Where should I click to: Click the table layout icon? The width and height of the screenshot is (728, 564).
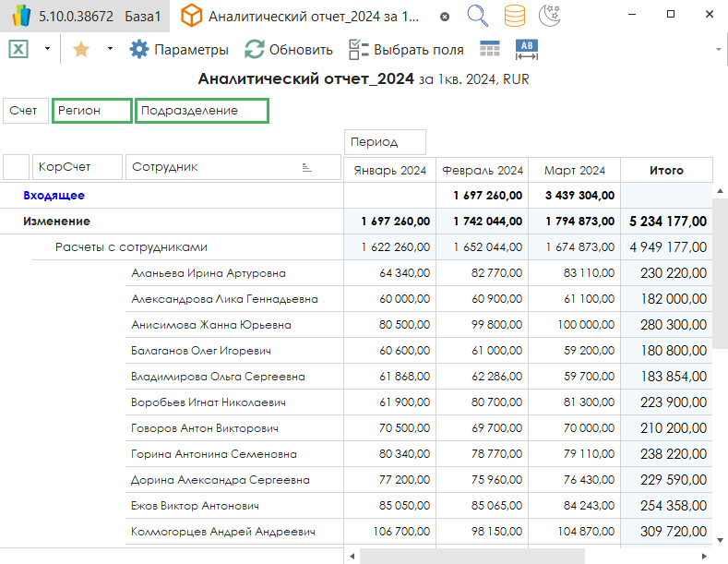490,50
